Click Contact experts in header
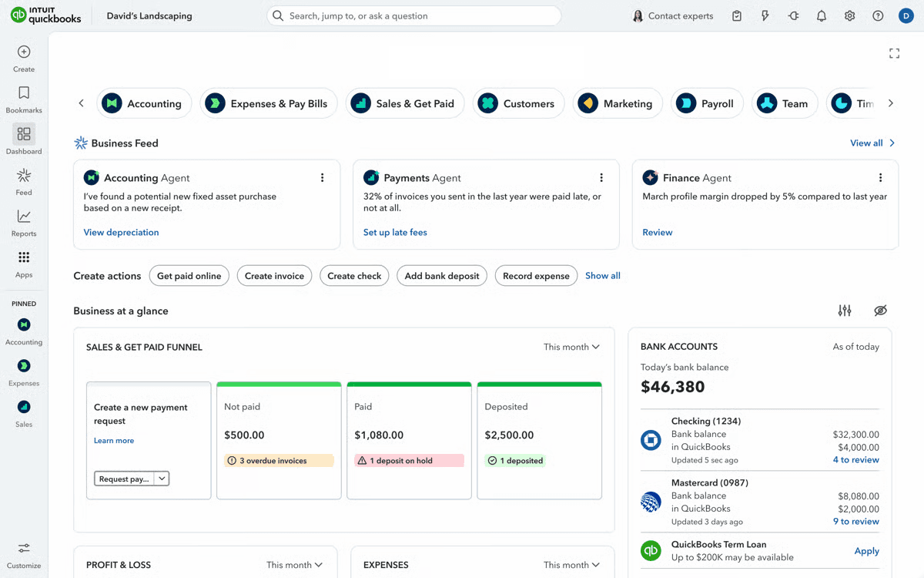The image size is (924, 578). click(672, 15)
